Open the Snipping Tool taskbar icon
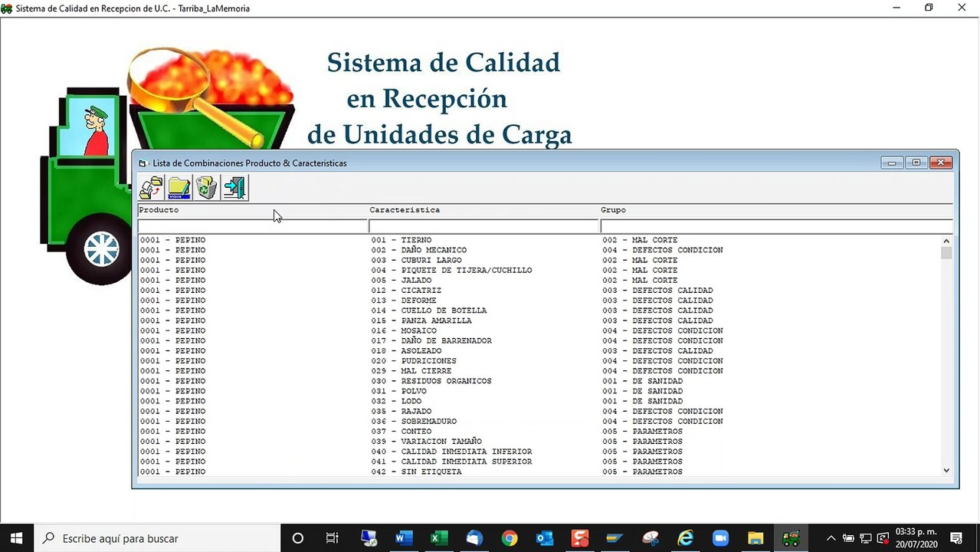Viewport: 980px width, 552px height. pos(651,538)
